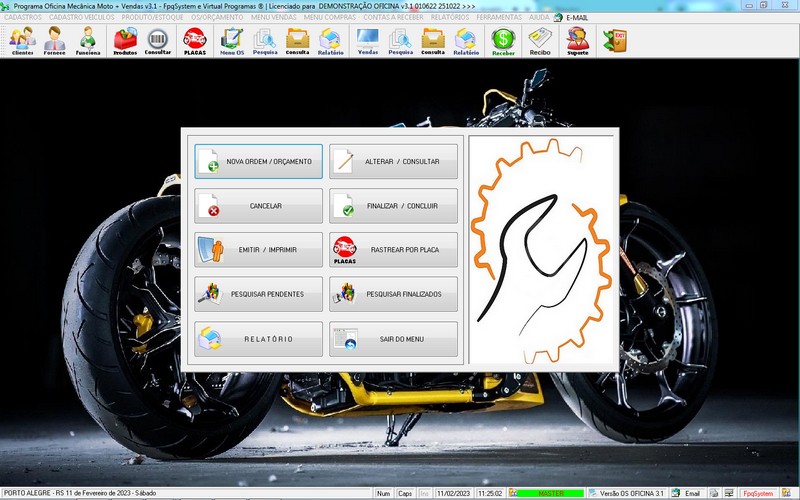The width and height of the screenshot is (800, 500).
Task: Click the Num status bar indicator
Action: 383,493
